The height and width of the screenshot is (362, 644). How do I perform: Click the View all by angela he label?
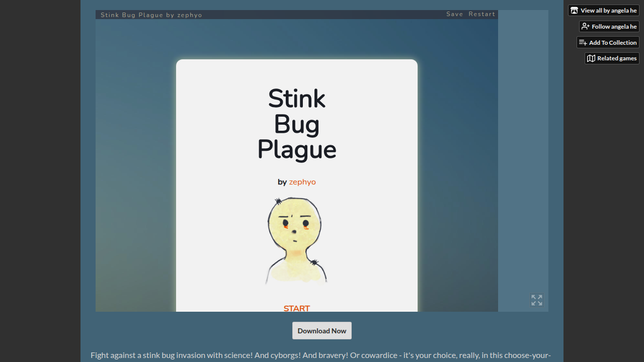tap(608, 11)
